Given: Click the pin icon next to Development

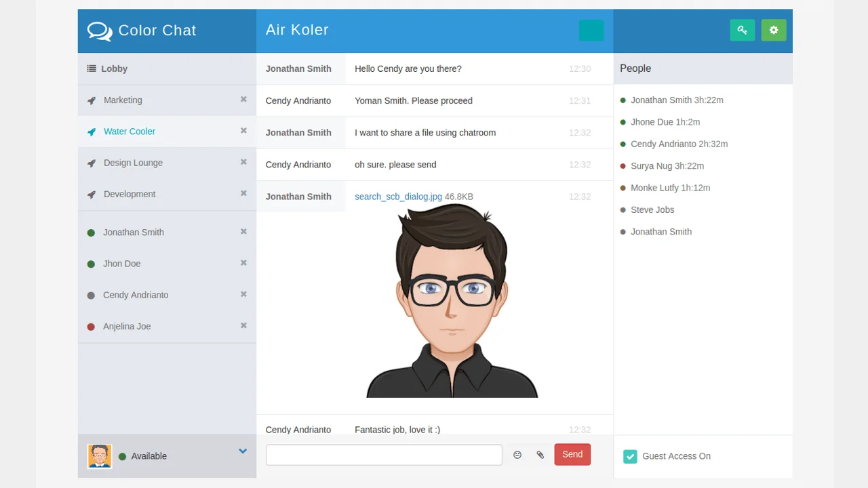Looking at the screenshot, I should 91,194.
